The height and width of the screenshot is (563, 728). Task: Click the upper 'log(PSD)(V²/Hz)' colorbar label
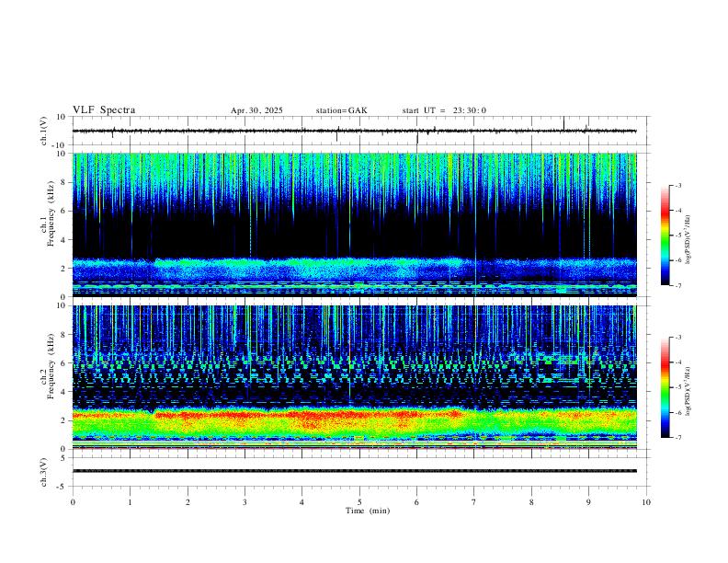click(688, 240)
